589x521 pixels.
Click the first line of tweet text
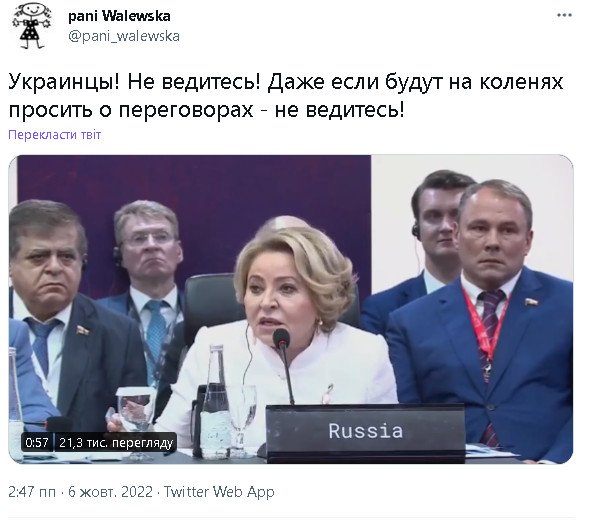tap(285, 82)
